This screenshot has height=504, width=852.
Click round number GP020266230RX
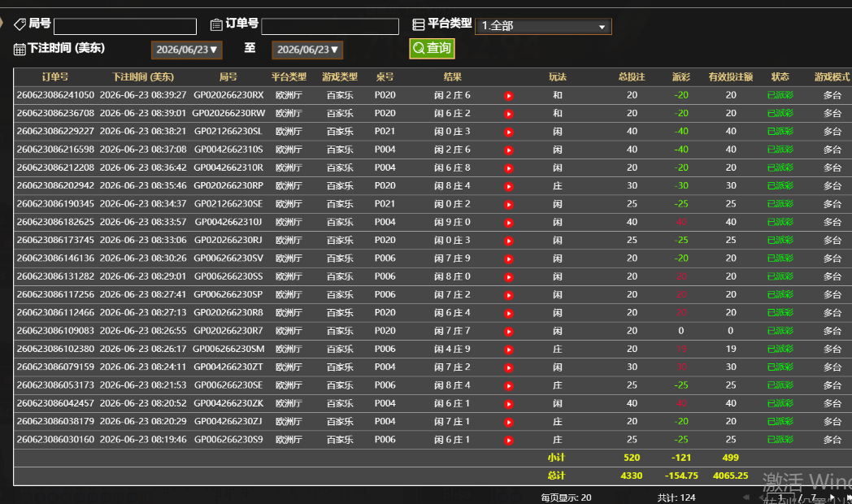[228, 95]
